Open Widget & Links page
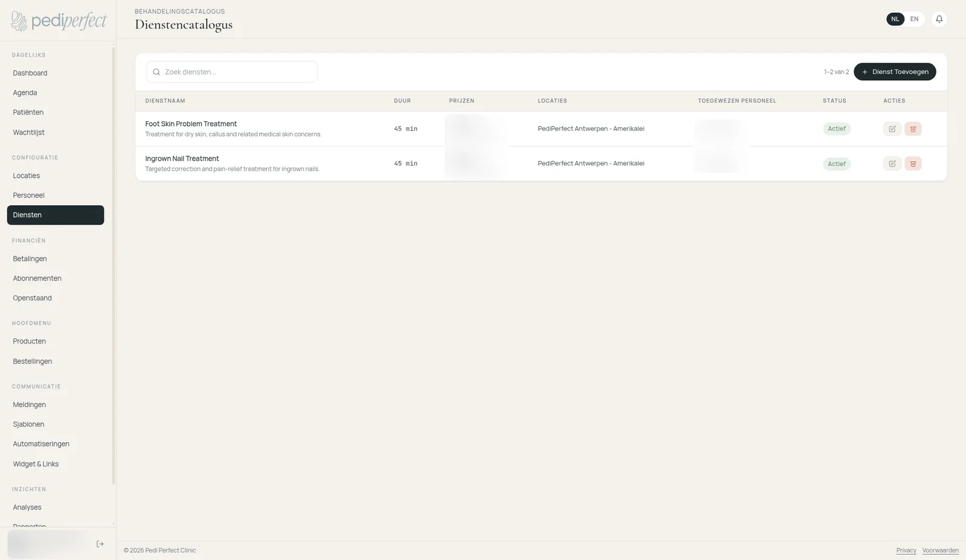 [56, 464]
